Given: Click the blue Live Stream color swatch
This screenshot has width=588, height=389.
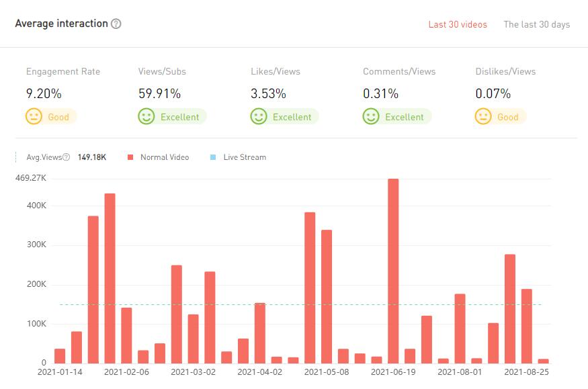Looking at the screenshot, I should (213, 157).
